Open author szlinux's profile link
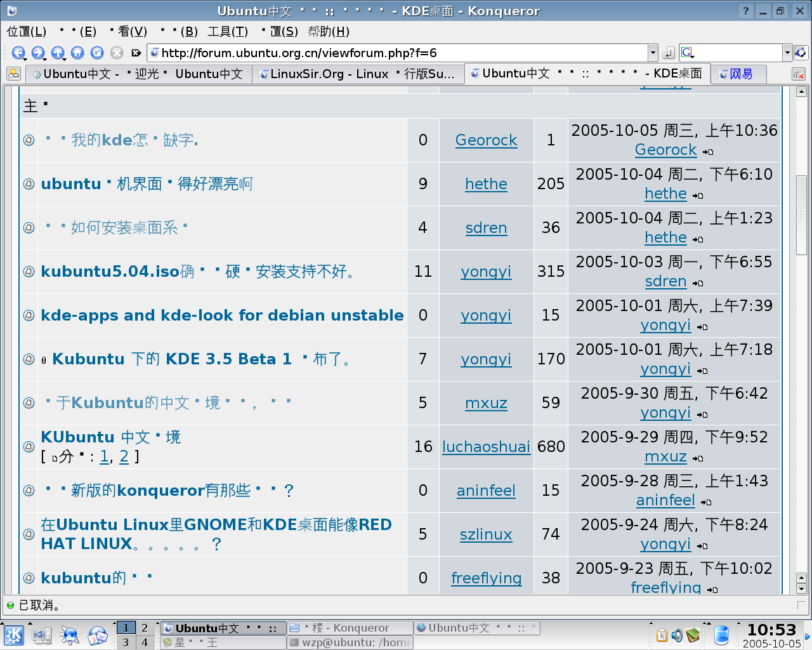This screenshot has width=812, height=650. (486, 534)
